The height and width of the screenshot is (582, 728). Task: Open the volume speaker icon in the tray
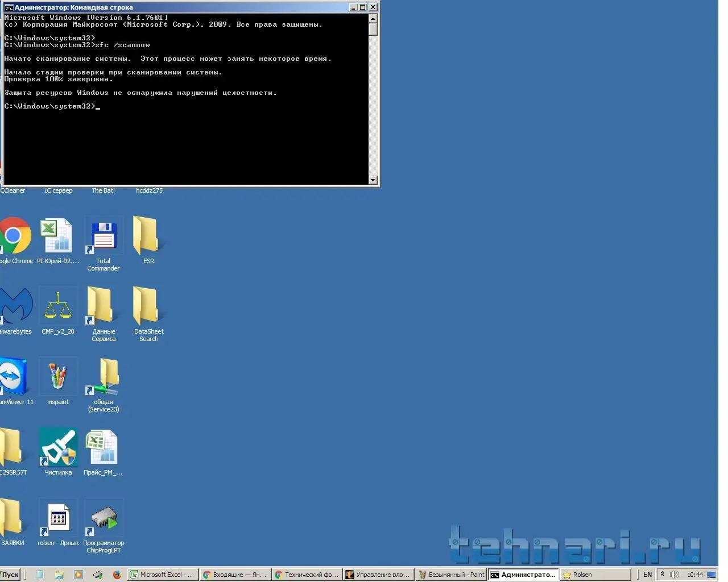tap(675, 575)
